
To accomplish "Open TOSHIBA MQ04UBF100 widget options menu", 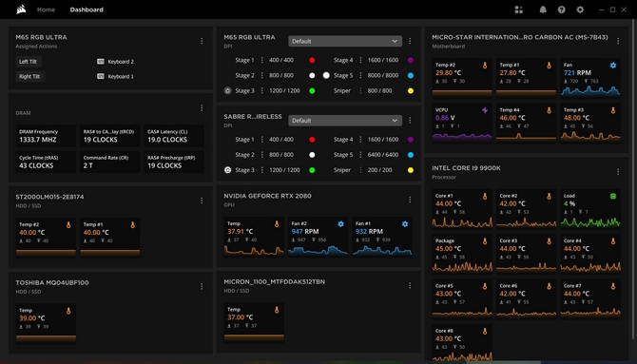I will pos(202,286).
